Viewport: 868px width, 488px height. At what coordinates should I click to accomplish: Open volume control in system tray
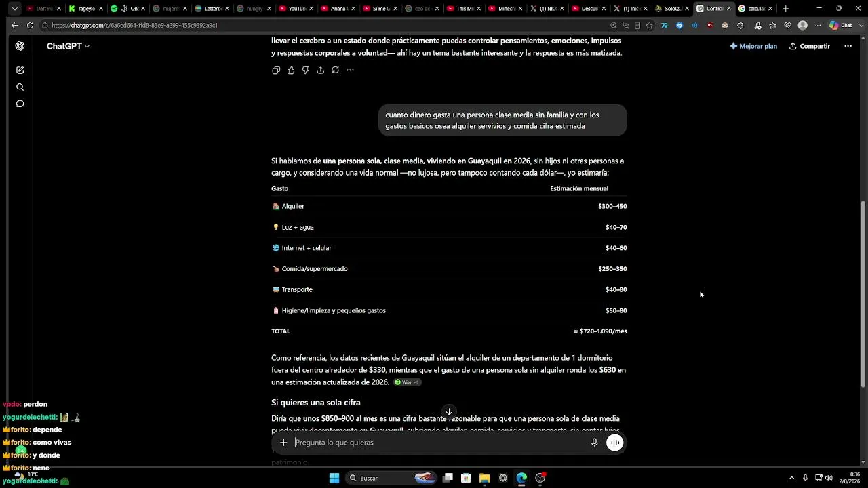[829, 478]
